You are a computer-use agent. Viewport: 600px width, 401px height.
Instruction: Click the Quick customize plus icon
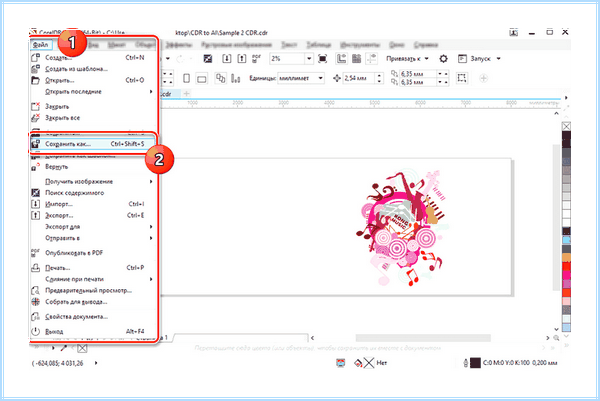(x=484, y=78)
